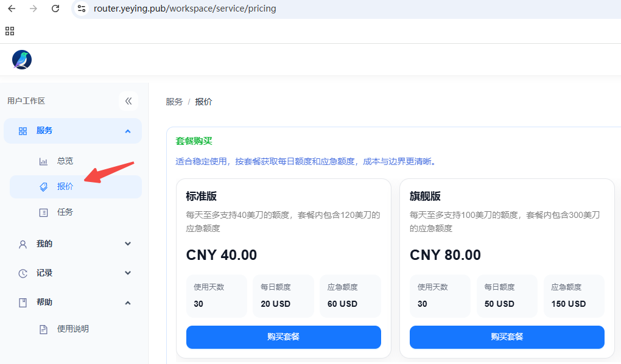The width and height of the screenshot is (621, 364).
Task: Click the 50 USD daily quota value
Action: pos(499,304)
